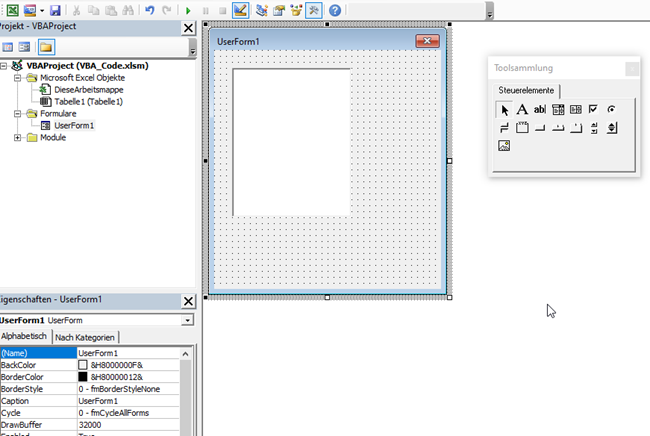Screen dimensions: 650x436
Task: Select the Label control tool
Action: coord(522,109)
